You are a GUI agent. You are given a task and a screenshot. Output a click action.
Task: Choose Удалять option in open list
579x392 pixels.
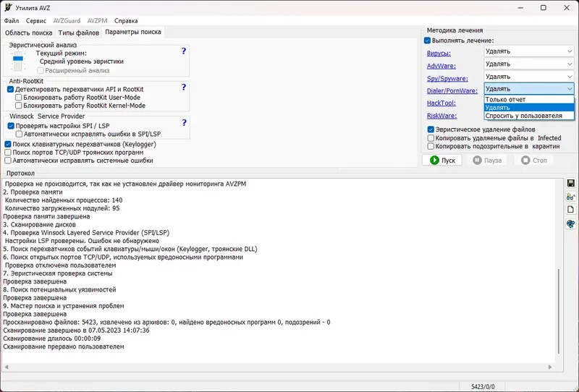pos(529,108)
